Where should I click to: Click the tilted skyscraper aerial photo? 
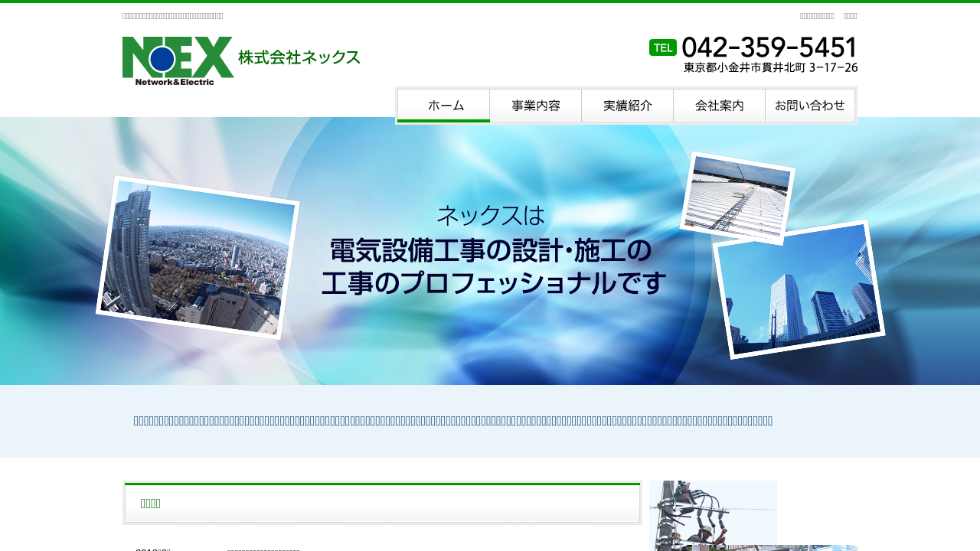[198, 258]
